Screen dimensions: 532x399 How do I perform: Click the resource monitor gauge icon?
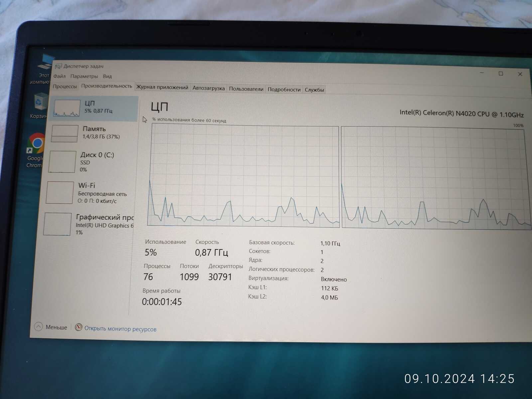(78, 328)
